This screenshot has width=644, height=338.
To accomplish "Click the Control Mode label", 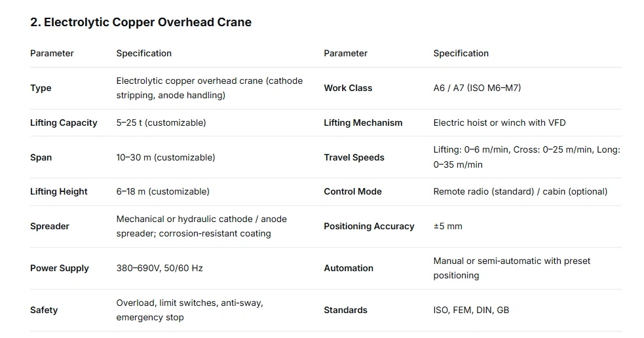I will [x=352, y=191].
